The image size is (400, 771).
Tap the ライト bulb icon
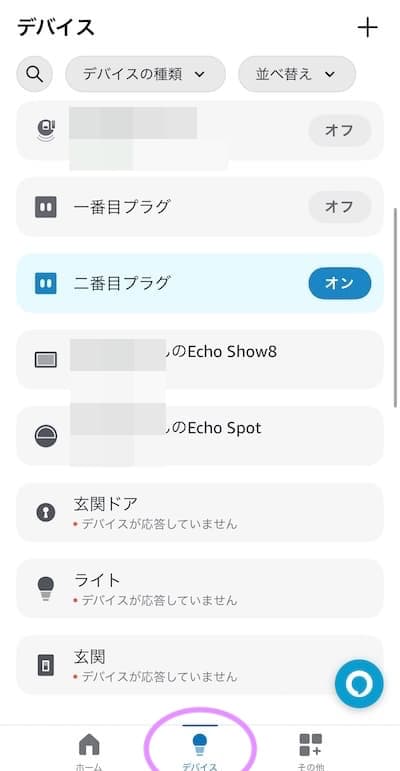pyautogui.click(x=46, y=589)
